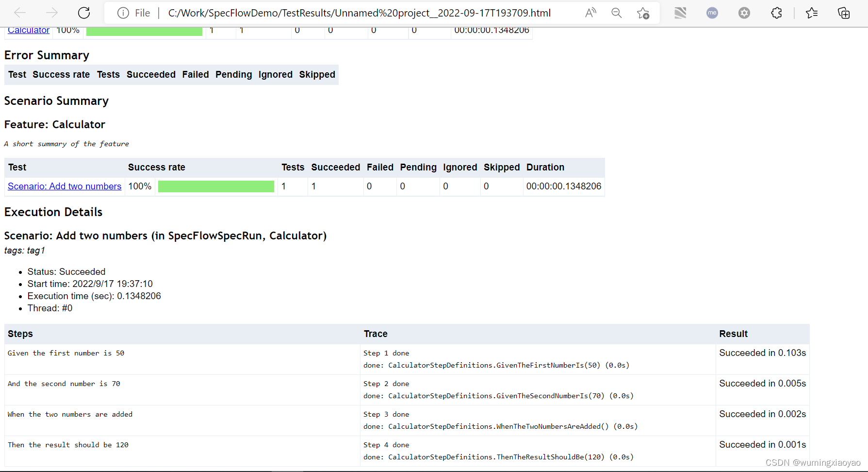Open the Favorites list star icon
Viewport: 868px width, 472px height.
812,13
